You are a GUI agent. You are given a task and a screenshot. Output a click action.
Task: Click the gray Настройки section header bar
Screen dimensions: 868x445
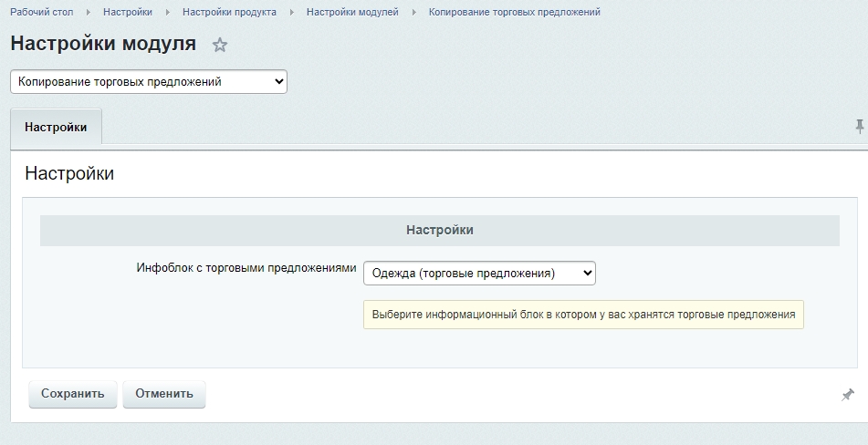point(440,231)
